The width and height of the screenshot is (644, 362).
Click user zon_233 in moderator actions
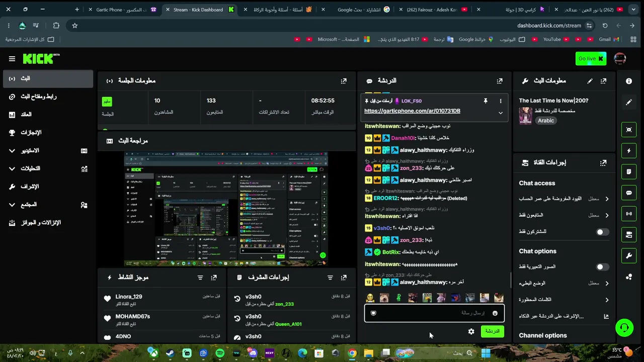(x=284, y=305)
